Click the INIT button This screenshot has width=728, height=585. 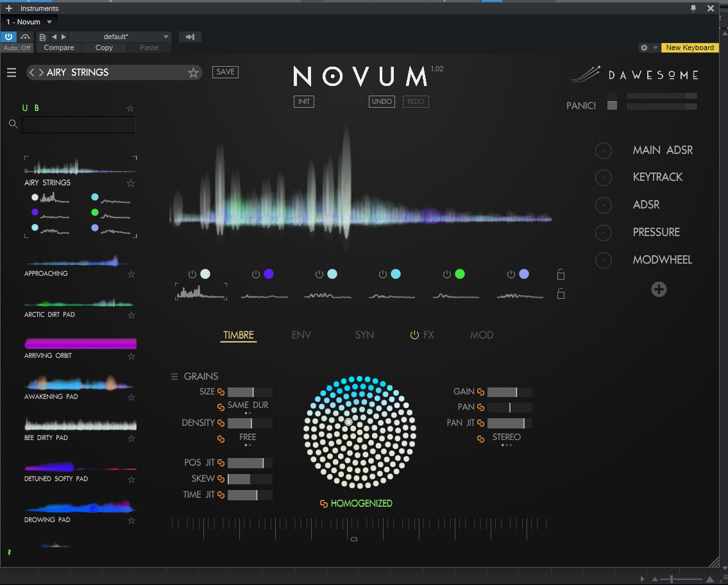[303, 102]
